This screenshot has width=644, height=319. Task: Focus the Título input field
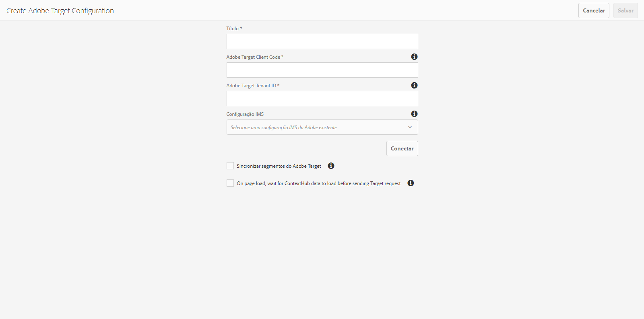(322, 41)
